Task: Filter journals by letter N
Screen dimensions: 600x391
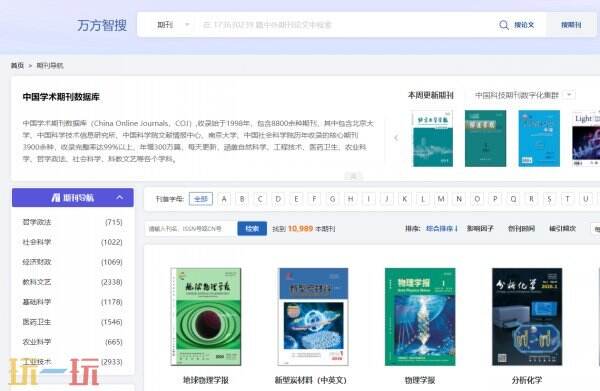Action: coord(459,199)
